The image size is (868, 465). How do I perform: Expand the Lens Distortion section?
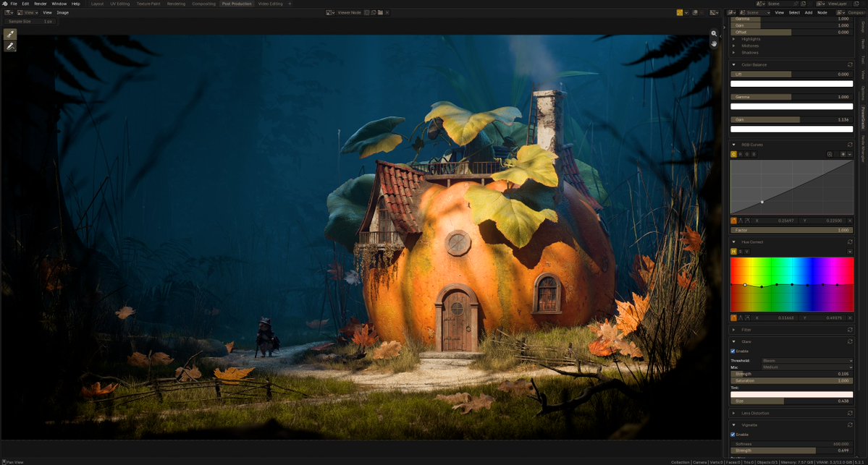(734, 413)
